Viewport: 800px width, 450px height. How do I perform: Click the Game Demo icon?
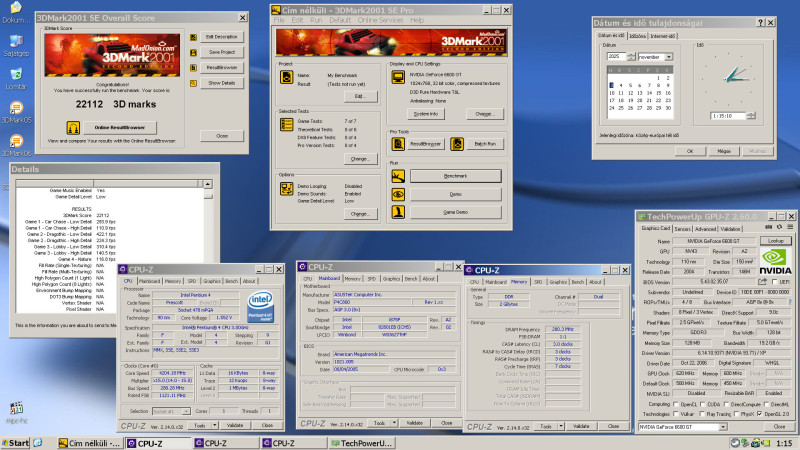(x=400, y=213)
